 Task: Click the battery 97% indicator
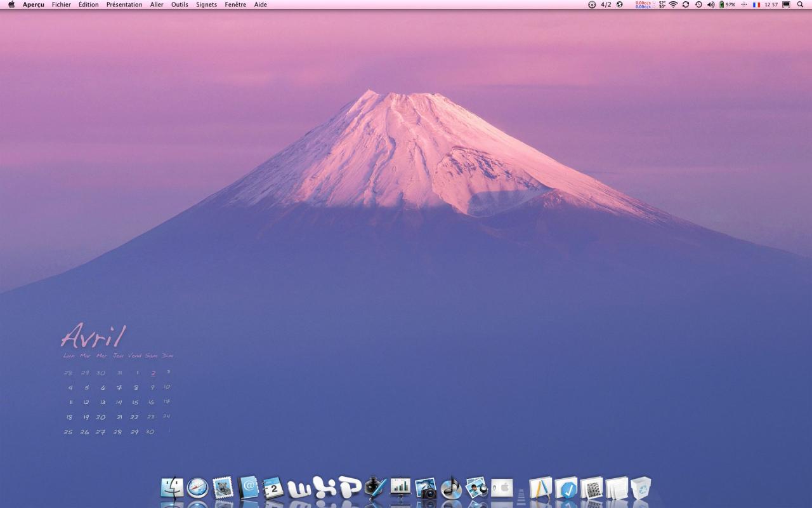(727, 4)
